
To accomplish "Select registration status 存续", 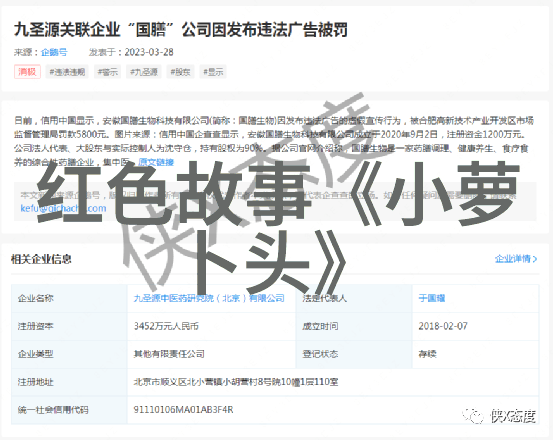I will (x=427, y=354).
